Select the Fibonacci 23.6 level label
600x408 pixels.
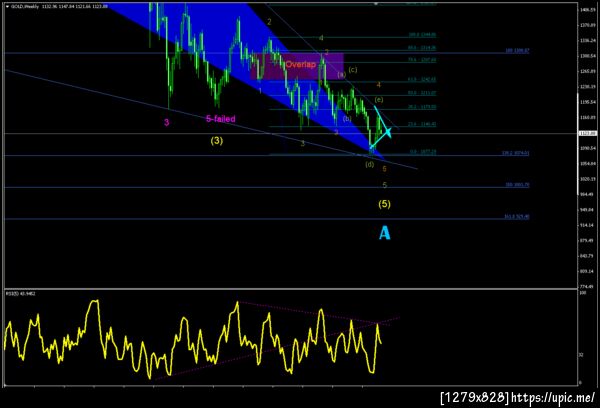(422, 124)
